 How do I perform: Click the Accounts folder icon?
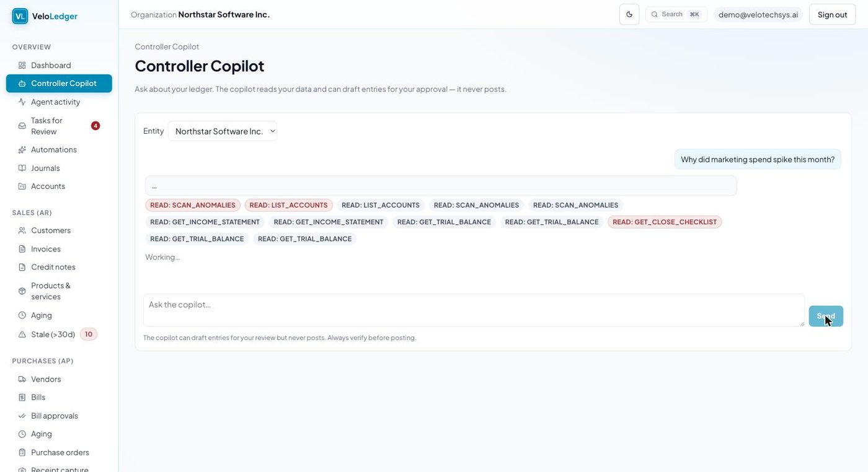[x=22, y=186]
